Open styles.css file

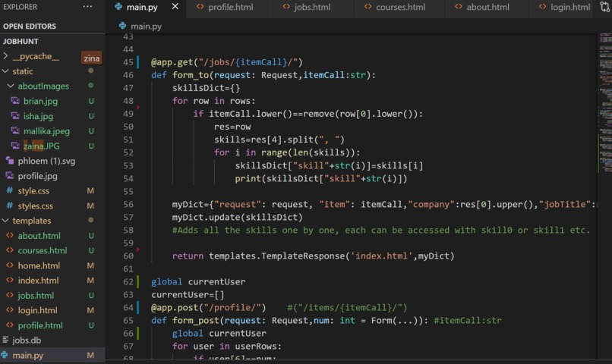(x=35, y=206)
